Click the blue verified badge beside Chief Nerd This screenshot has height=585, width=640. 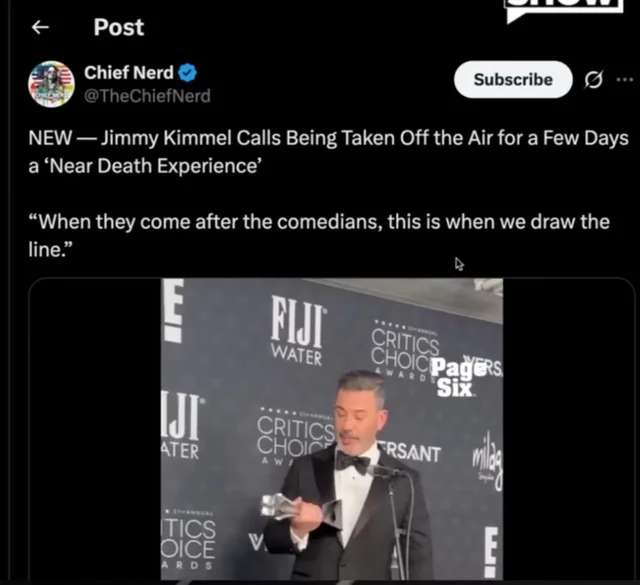click(x=188, y=73)
